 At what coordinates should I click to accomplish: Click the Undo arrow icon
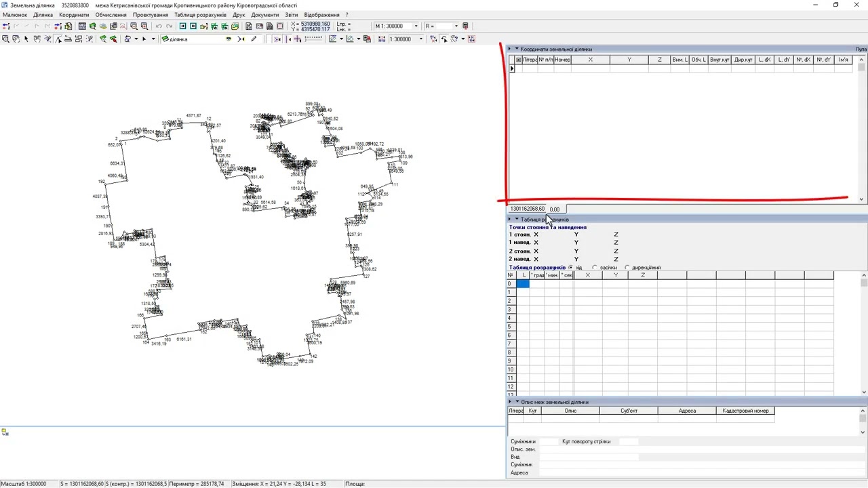click(x=159, y=26)
